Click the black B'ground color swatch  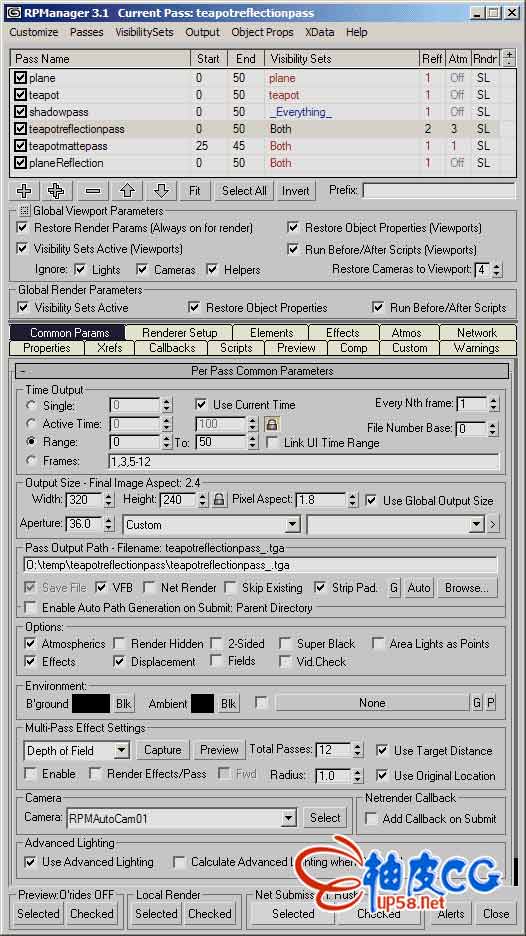(x=91, y=703)
